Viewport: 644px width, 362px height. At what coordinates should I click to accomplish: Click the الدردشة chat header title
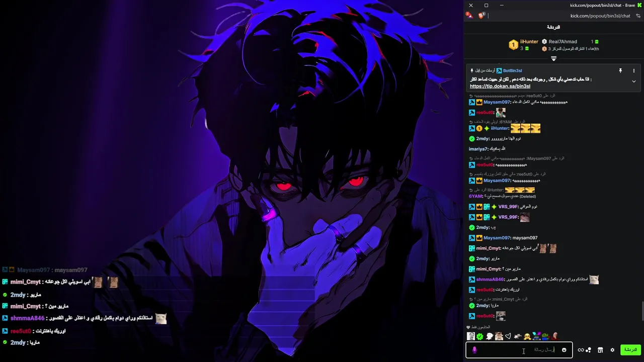pos(553,27)
